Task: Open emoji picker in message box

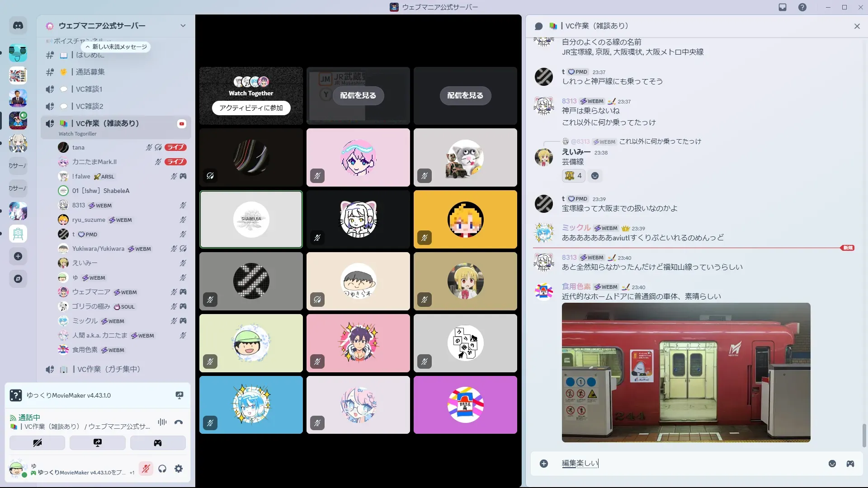Action: (832, 464)
